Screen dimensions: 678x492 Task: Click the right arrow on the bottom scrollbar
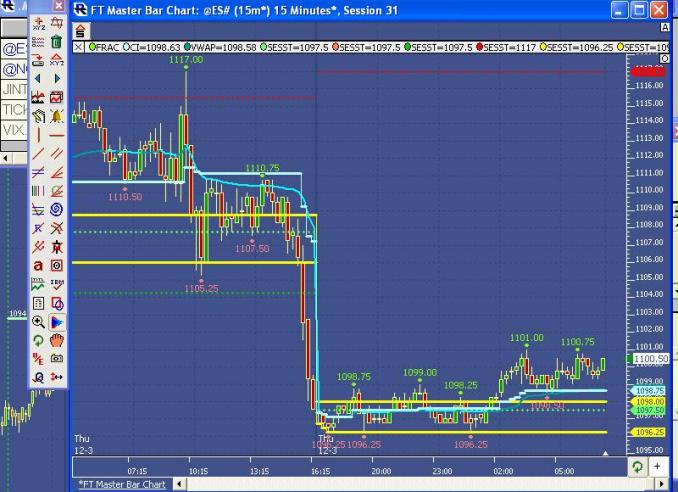click(661, 484)
